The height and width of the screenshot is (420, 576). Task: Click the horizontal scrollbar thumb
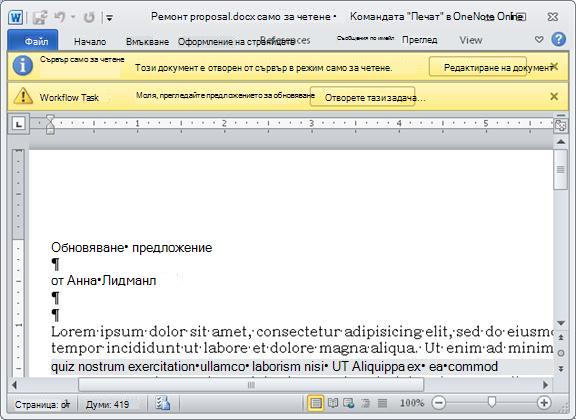251,385
